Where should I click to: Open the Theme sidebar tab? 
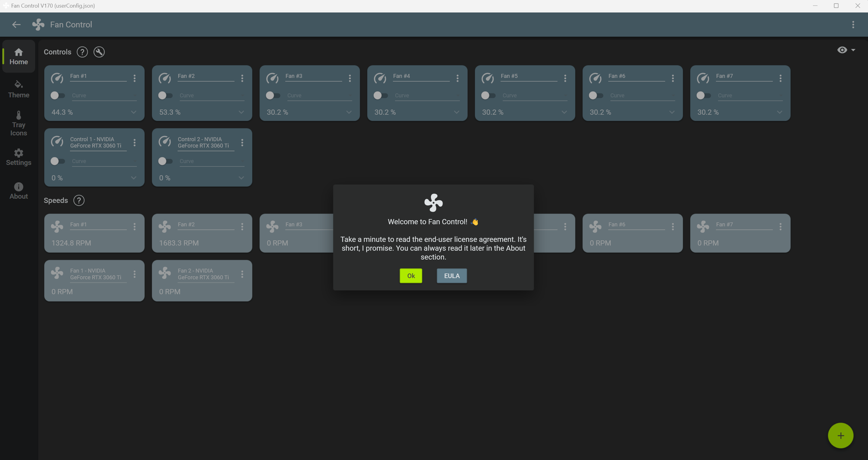coord(19,89)
